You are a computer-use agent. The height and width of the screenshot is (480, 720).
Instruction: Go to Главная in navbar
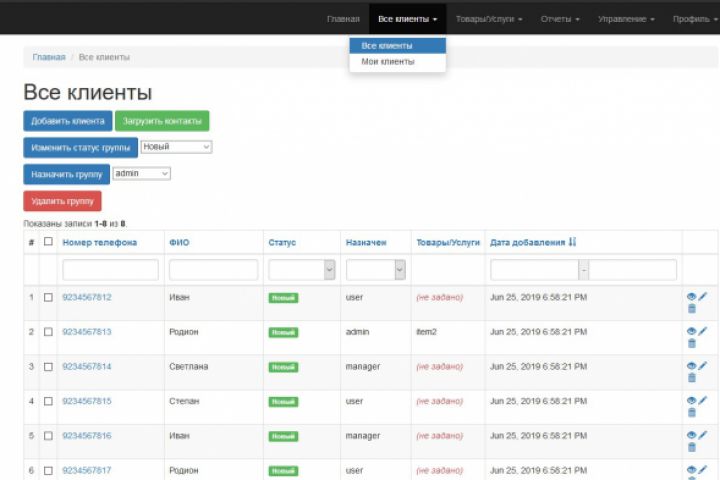tap(343, 19)
